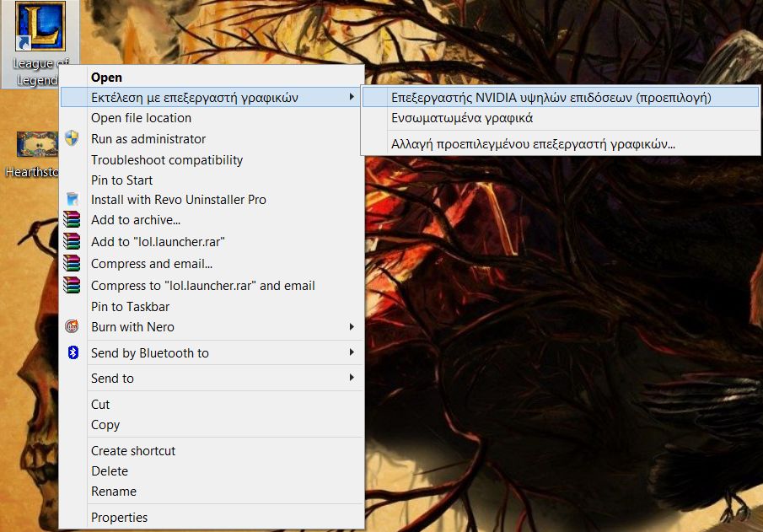Choose Compress to "lol.launcher.rar" and email

click(x=212, y=286)
